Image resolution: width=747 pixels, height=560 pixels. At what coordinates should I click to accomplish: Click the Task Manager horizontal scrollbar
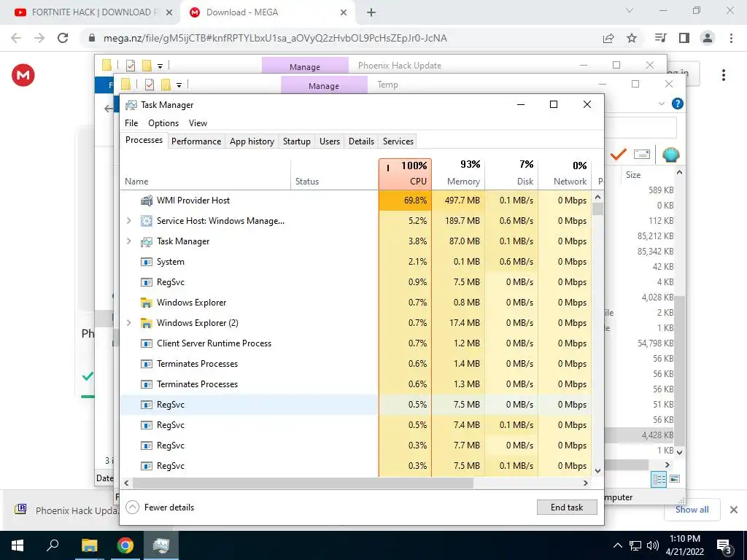[x=303, y=483]
